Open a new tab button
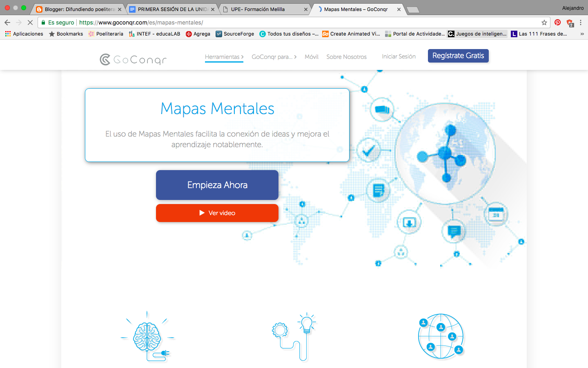 click(x=413, y=10)
